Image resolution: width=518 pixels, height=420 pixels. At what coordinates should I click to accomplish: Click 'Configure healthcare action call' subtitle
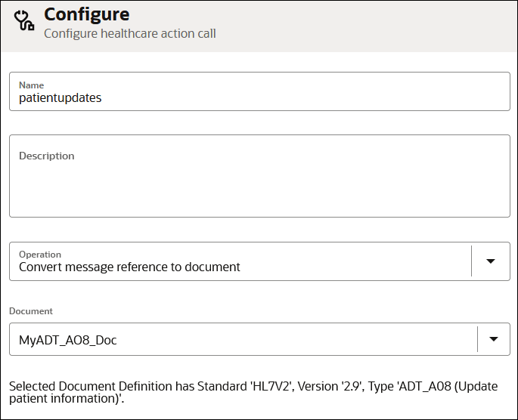pyautogui.click(x=129, y=33)
